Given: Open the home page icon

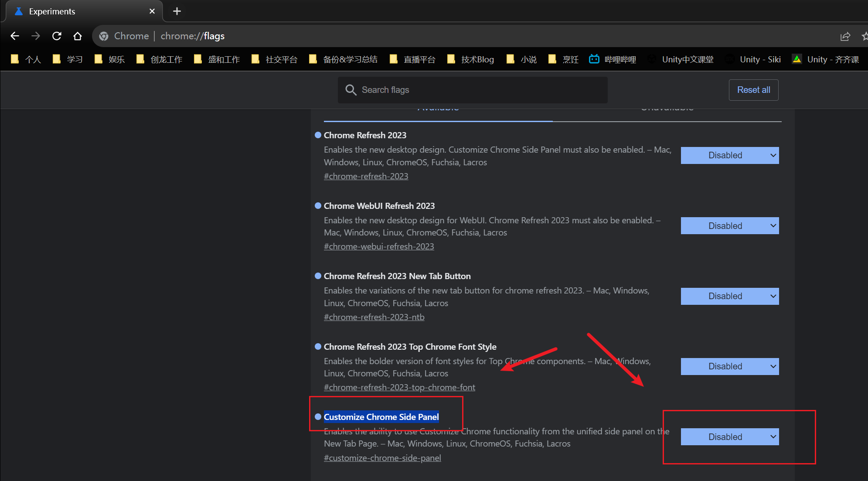Looking at the screenshot, I should tap(78, 36).
